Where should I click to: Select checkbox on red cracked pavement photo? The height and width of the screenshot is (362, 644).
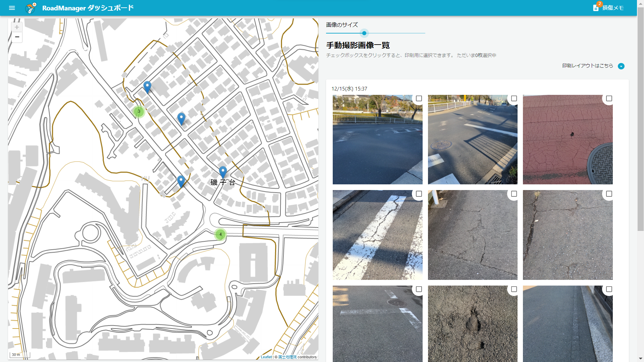609,99
